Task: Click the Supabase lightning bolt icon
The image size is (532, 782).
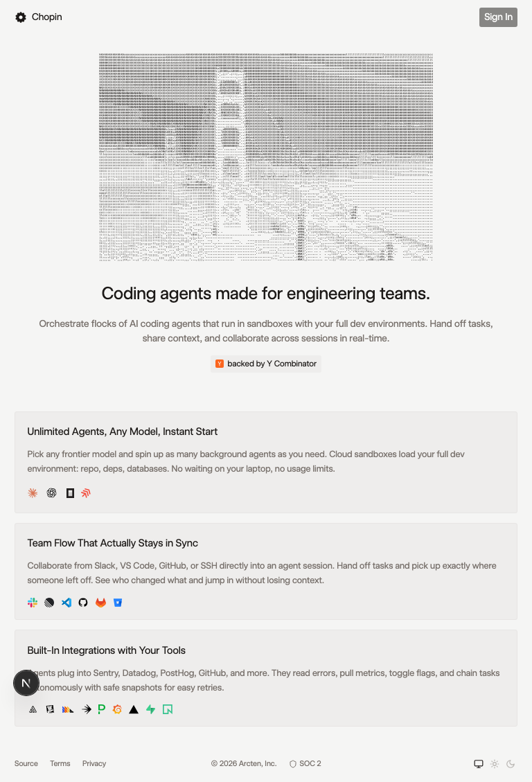Action: 150,709
